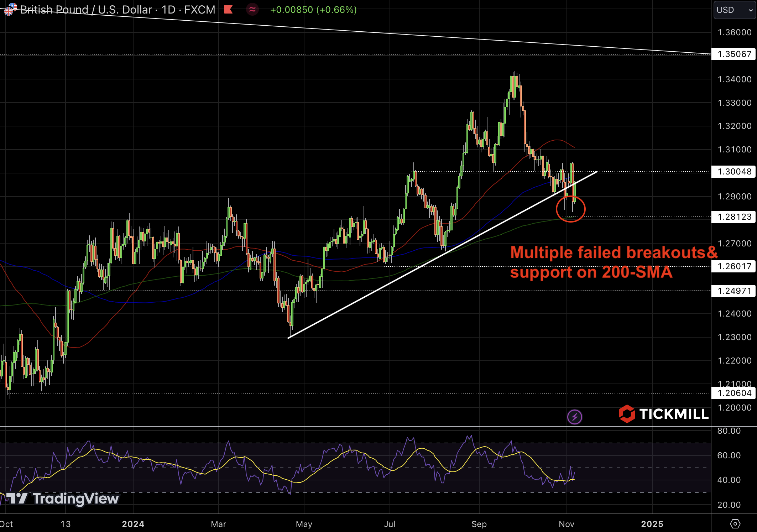757x532 pixels.
Task: Click the GBP/USD flag symbol icon
Action: tap(10, 9)
